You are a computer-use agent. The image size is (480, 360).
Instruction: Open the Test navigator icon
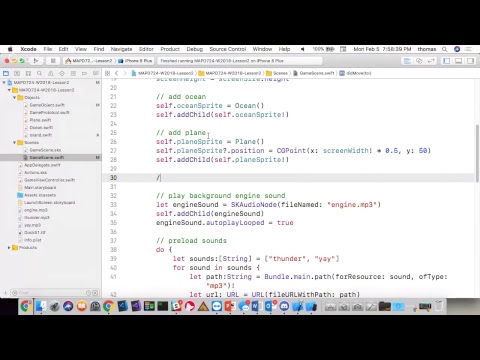point(62,73)
